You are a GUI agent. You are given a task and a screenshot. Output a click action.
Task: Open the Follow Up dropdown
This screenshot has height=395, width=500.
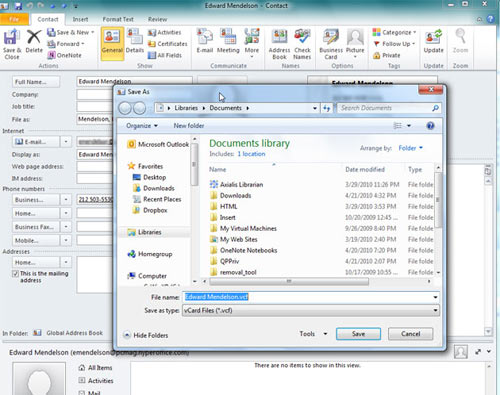coord(413,44)
